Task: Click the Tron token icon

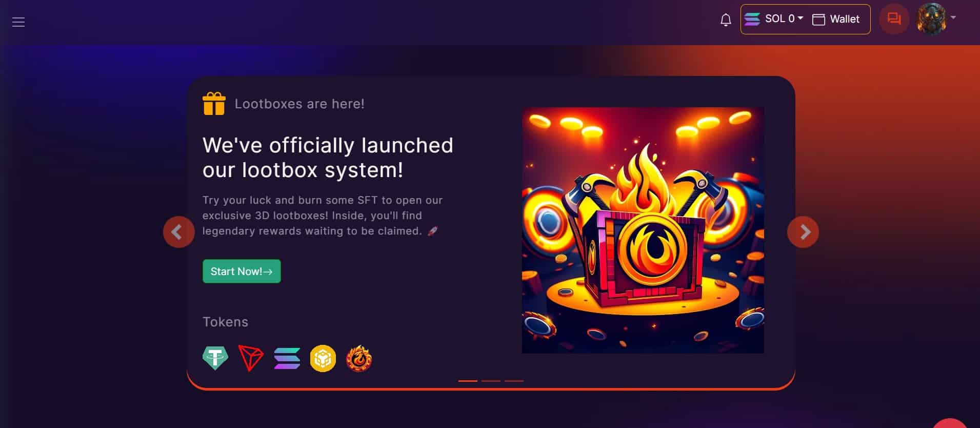Action: coord(251,358)
